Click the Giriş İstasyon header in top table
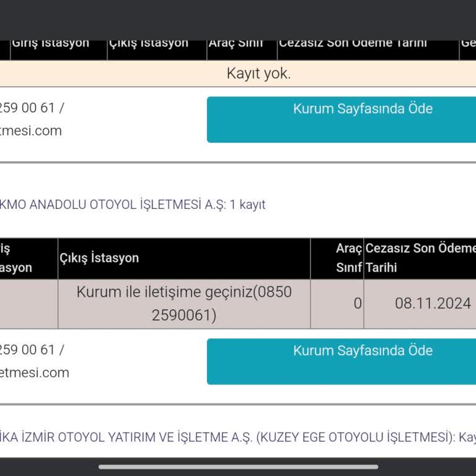 (x=59, y=50)
